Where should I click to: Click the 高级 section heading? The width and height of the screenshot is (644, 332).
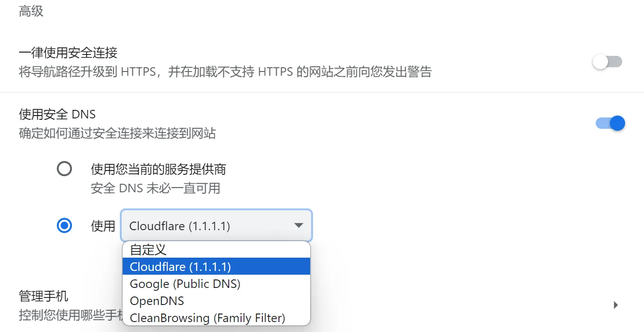pos(31,11)
